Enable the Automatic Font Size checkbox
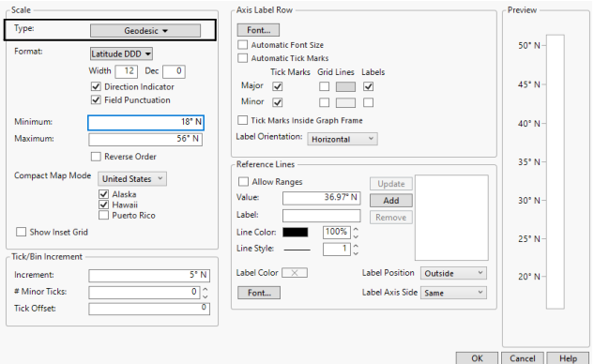594x364 pixels. pyautogui.click(x=242, y=45)
